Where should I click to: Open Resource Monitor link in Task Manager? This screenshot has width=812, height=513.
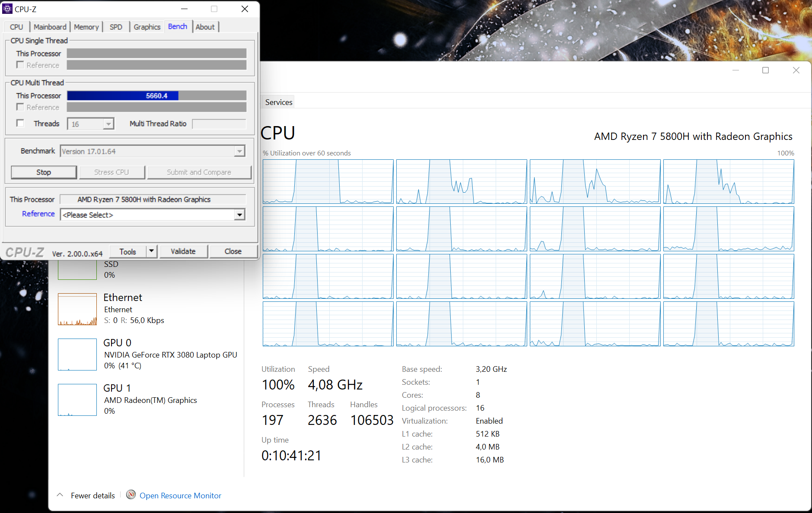coord(180,495)
